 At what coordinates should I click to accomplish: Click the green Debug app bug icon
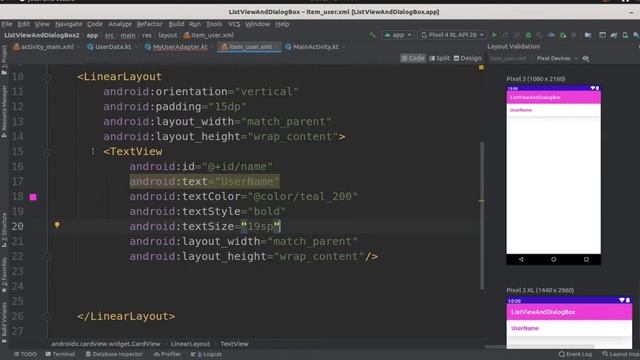coord(528,35)
